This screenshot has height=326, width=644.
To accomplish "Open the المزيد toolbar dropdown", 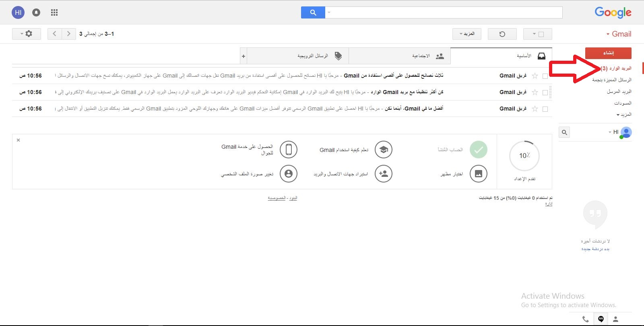I will point(467,34).
